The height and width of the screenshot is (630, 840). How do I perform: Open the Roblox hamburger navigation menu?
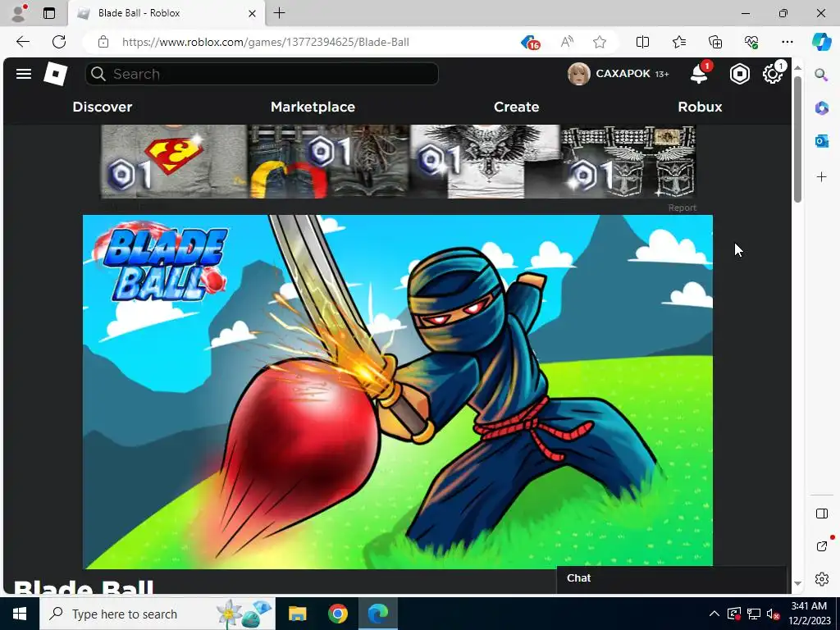pyautogui.click(x=24, y=74)
